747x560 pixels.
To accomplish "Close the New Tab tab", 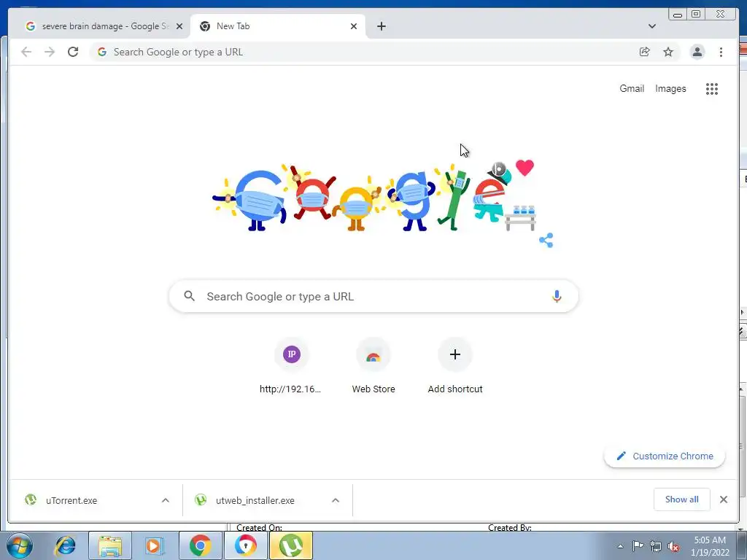I will pos(354,26).
